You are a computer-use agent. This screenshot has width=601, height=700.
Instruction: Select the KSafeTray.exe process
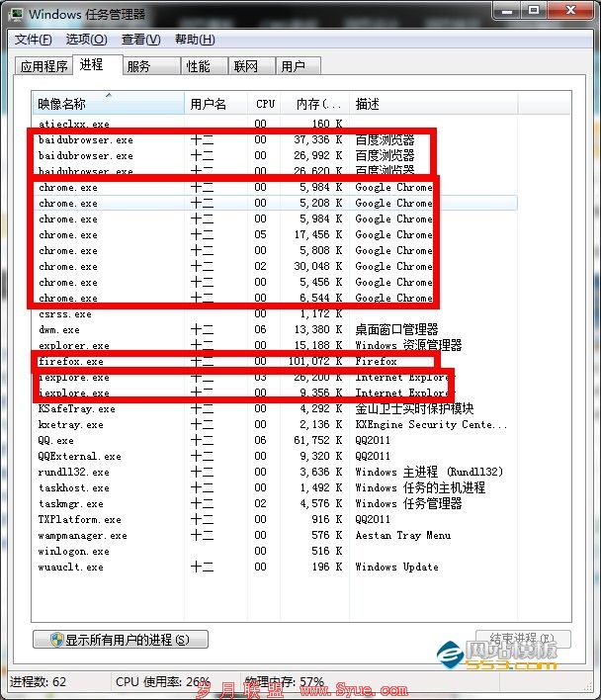pos(275,409)
